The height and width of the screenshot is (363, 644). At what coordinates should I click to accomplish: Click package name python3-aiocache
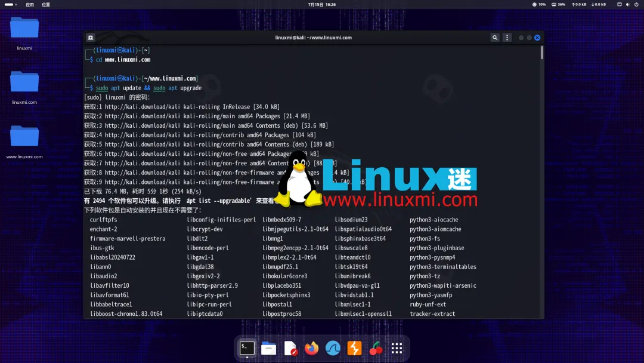coord(434,220)
